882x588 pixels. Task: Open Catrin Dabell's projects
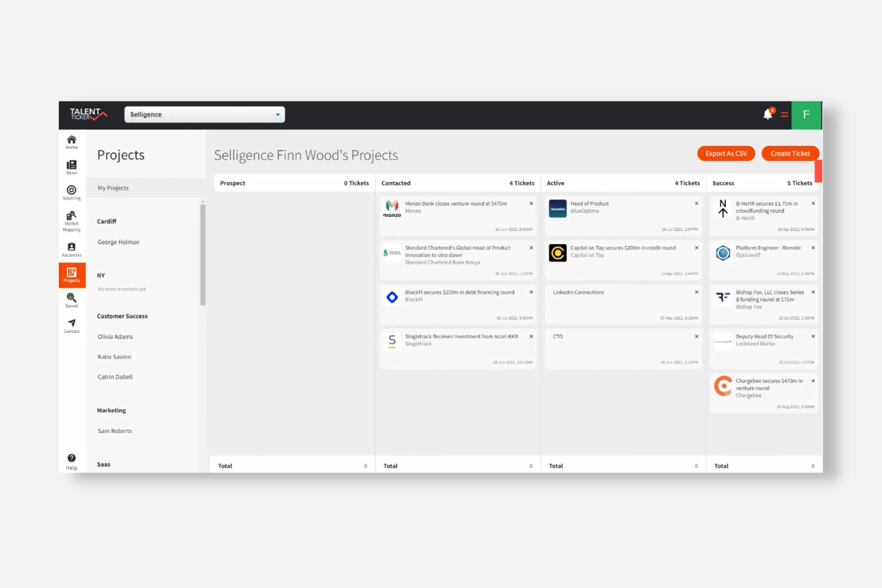point(115,377)
